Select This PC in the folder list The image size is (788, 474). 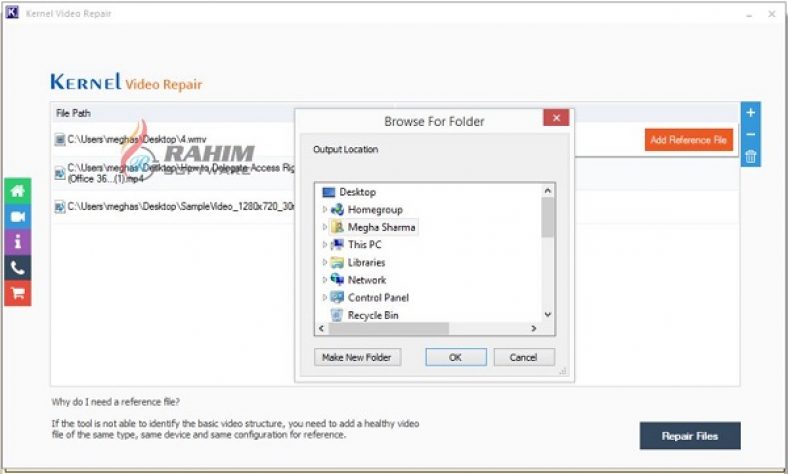(364, 245)
